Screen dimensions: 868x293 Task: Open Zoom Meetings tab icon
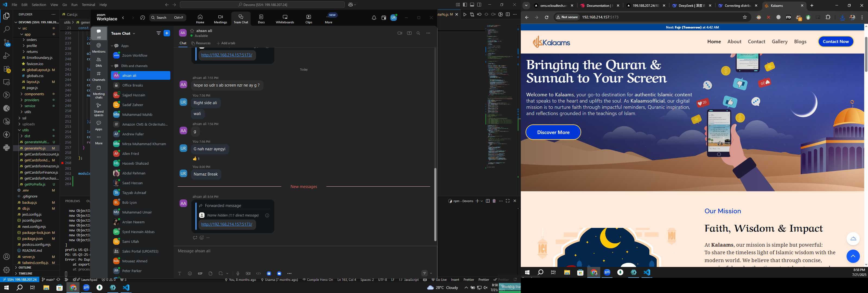tap(220, 19)
